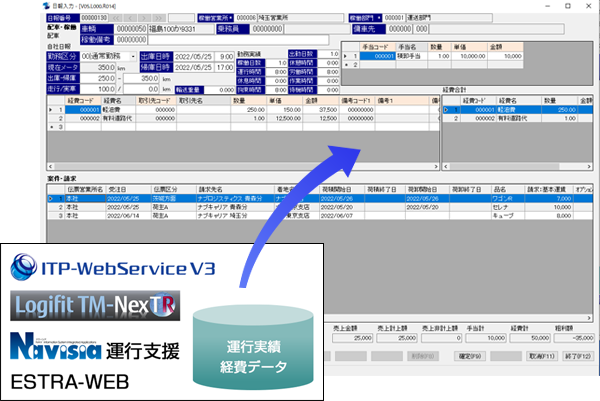Click the 帰庫日時 time field 17:00

click(225, 67)
